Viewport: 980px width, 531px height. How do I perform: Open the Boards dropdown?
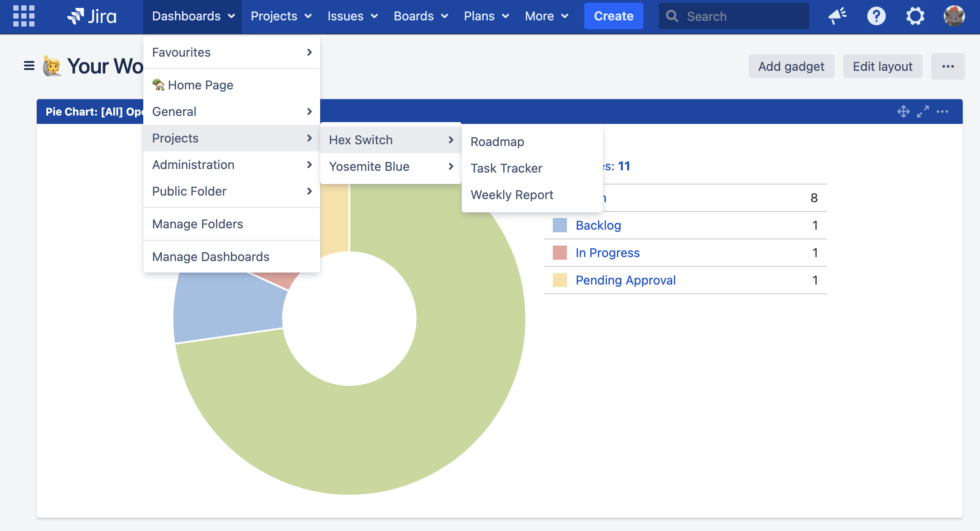pyautogui.click(x=420, y=16)
